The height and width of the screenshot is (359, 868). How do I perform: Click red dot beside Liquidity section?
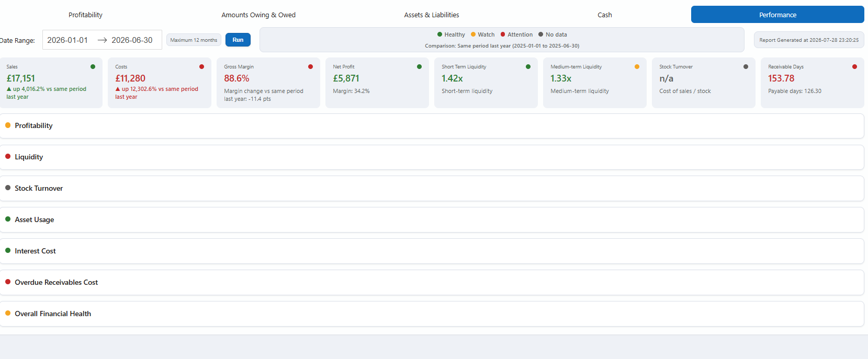(8, 156)
